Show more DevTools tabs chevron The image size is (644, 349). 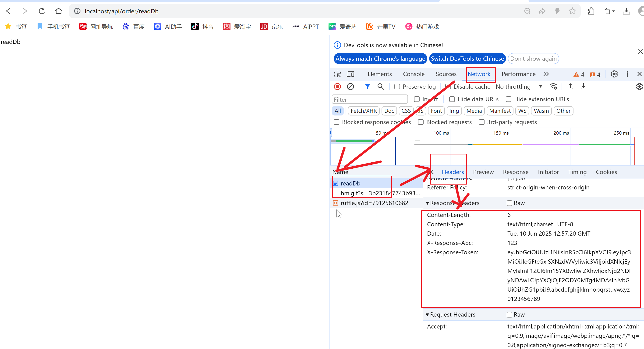546,74
